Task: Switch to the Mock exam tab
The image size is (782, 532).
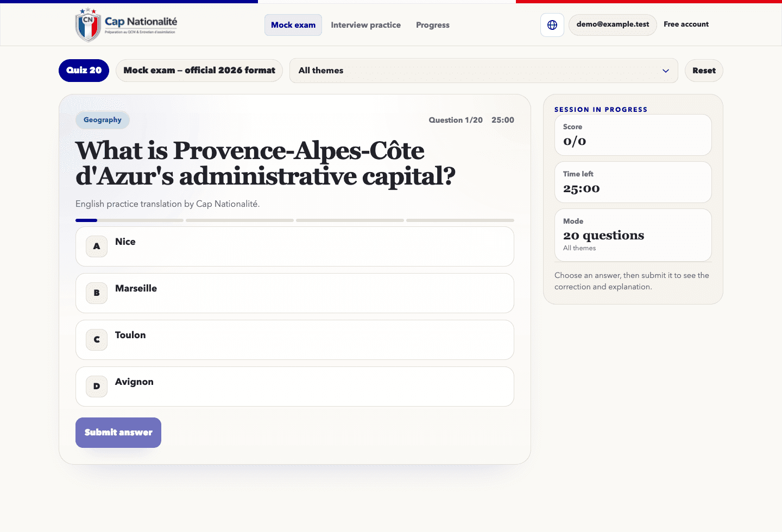Action: click(x=293, y=25)
